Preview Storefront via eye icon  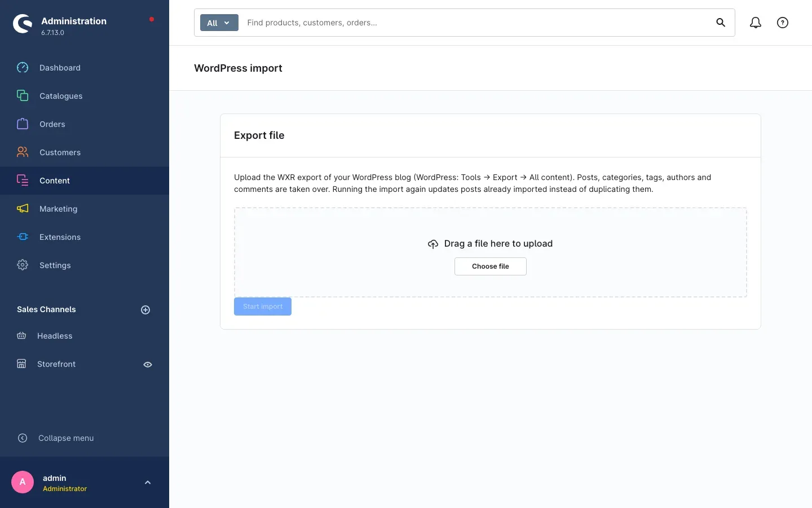point(148,365)
